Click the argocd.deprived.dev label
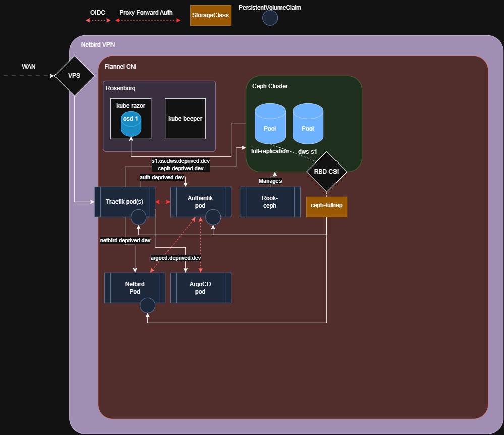The height and width of the screenshot is (435, 504). [x=176, y=258]
